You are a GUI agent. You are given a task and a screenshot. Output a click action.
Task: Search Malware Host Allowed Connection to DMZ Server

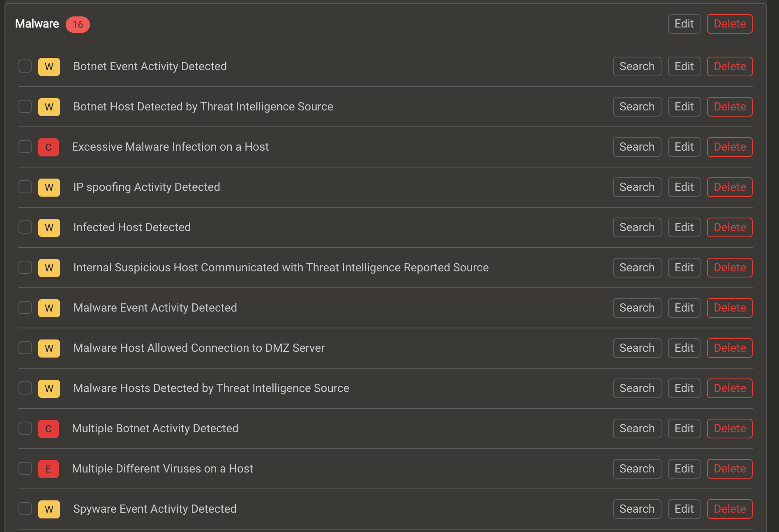click(637, 348)
